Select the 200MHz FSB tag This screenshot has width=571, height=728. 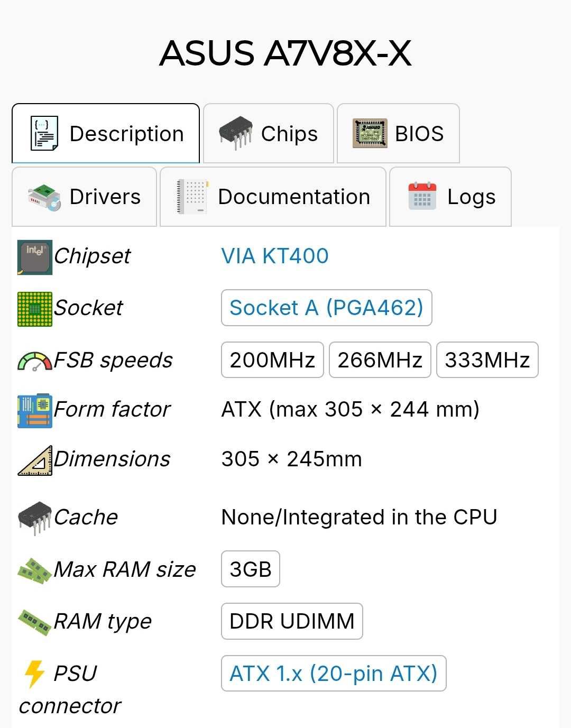click(x=272, y=360)
